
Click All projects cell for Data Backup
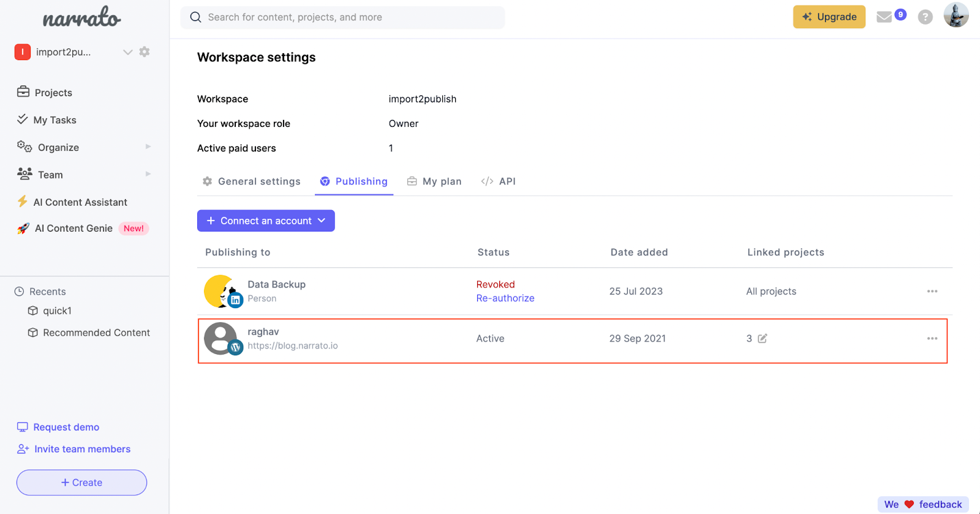[771, 291]
